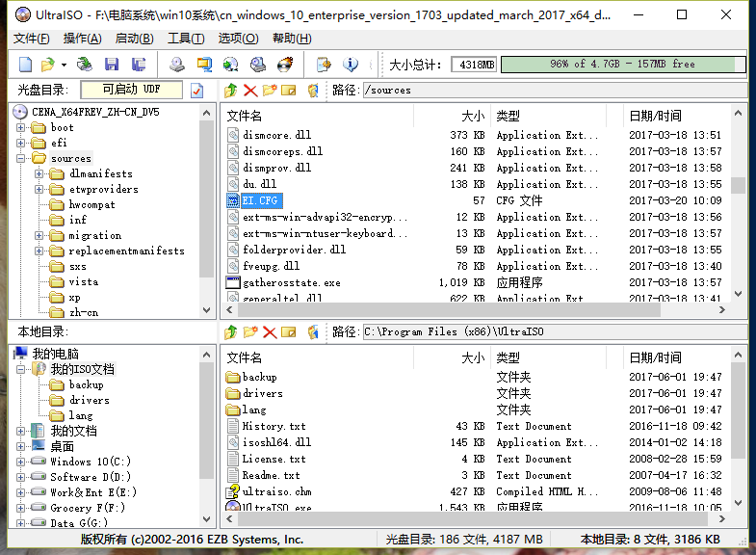756x555 pixels.
Task: Click the local path field C:\Program Files
Action: click(555, 331)
